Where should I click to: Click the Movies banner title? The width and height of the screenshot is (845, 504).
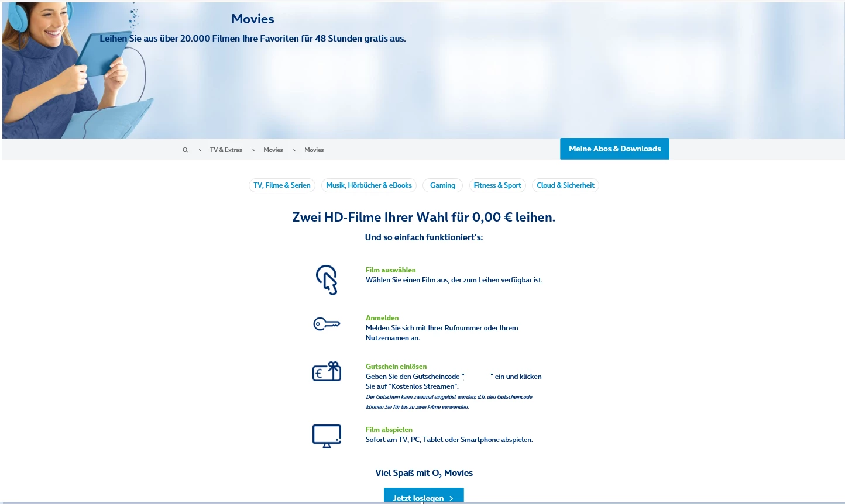coord(253,19)
